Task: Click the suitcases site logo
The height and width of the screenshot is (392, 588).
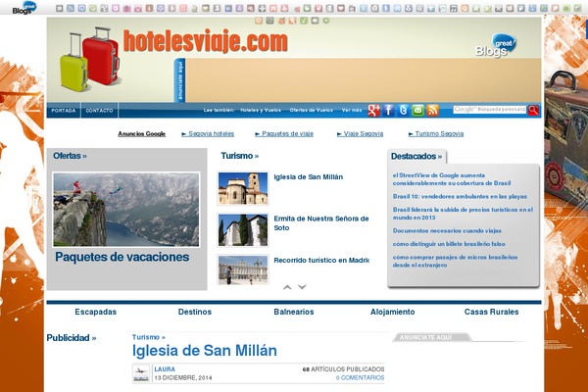Action: point(90,59)
